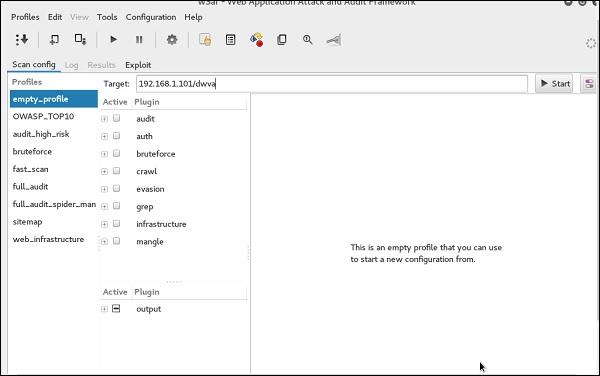Image resolution: width=600 pixels, height=376 pixels.
Task: Click the save profile toolbar icon
Action: pyautogui.click(x=80, y=39)
